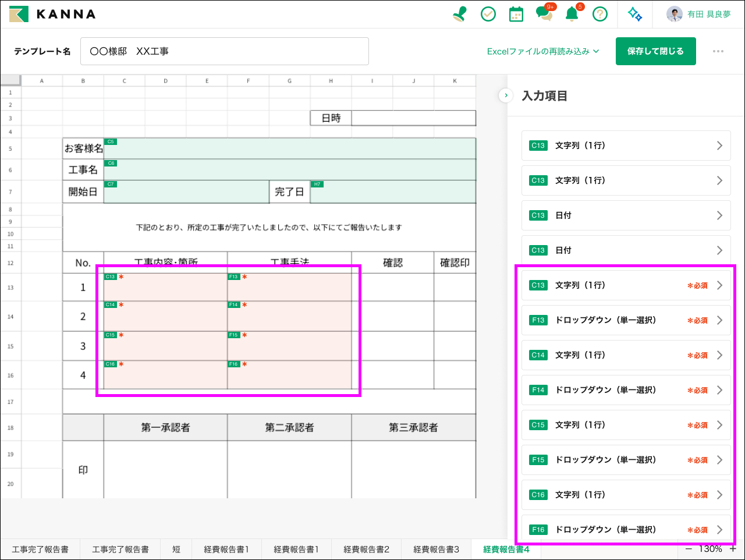745x560 pixels.
Task: Decrease zoom with the minus button
Action: tap(689, 549)
